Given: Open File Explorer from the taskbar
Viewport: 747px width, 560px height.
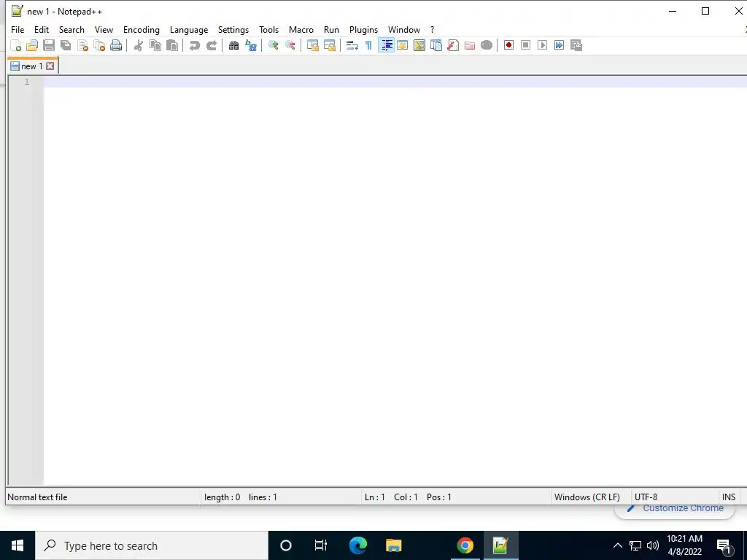Looking at the screenshot, I should click(x=393, y=545).
